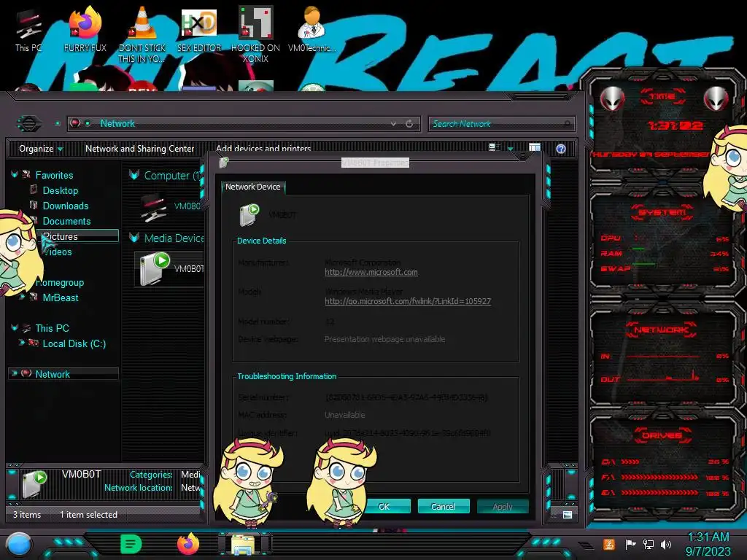
Task: Click VM0B0T icon in details pane
Action: tap(34, 483)
